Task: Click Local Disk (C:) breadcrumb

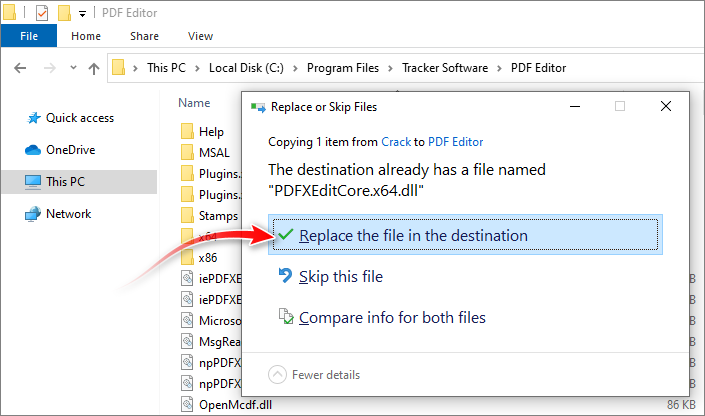Action: click(x=246, y=68)
